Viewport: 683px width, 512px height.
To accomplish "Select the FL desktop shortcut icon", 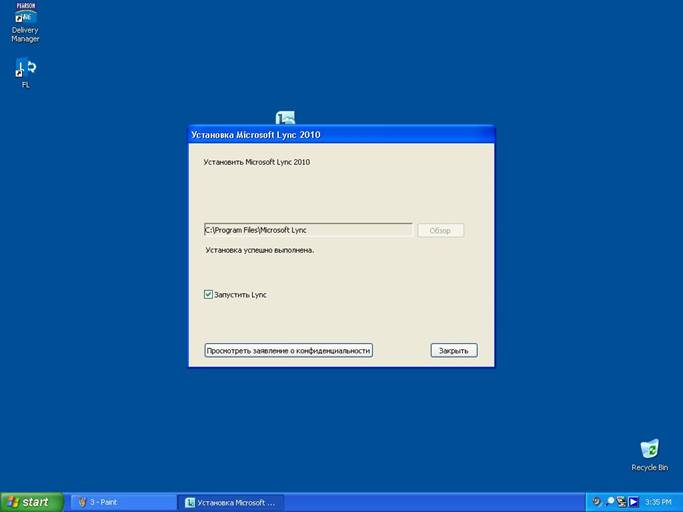I will click(26, 72).
